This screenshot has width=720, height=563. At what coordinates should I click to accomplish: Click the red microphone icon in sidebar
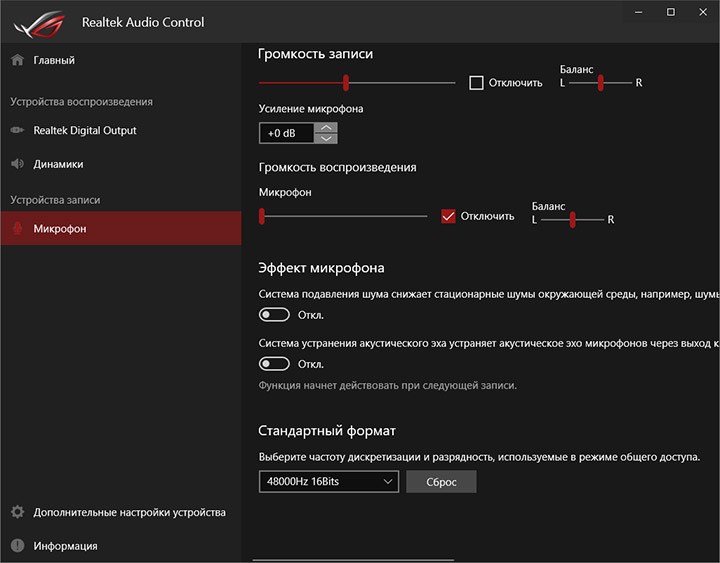[x=17, y=229]
